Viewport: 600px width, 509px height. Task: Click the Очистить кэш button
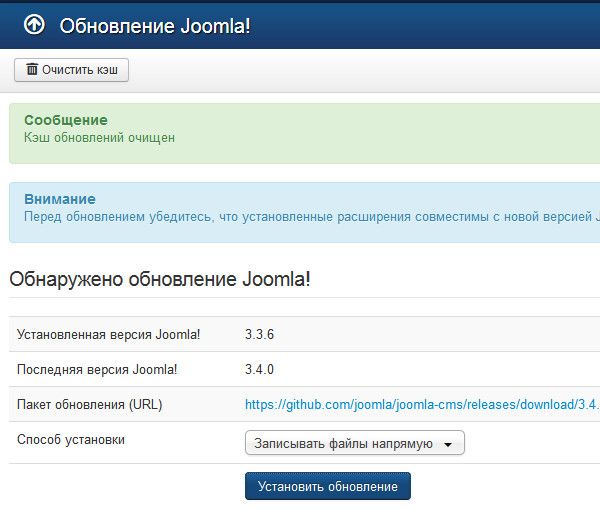click(71, 70)
